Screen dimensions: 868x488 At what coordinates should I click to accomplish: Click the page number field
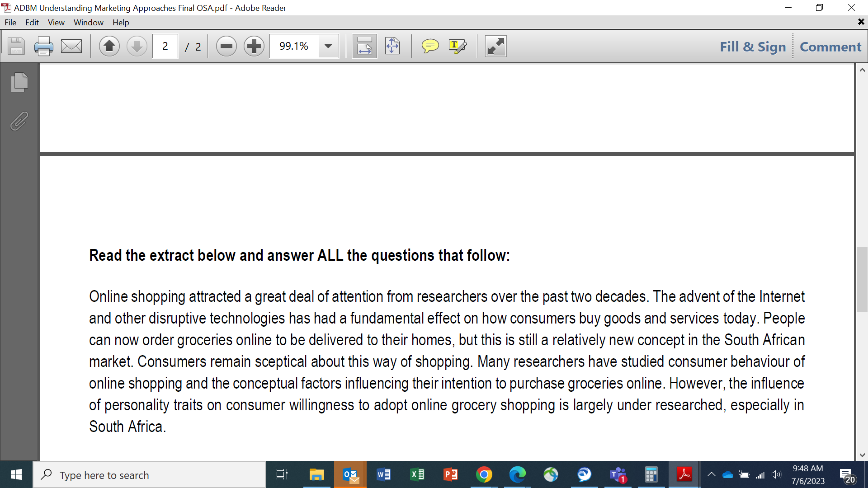[165, 46]
